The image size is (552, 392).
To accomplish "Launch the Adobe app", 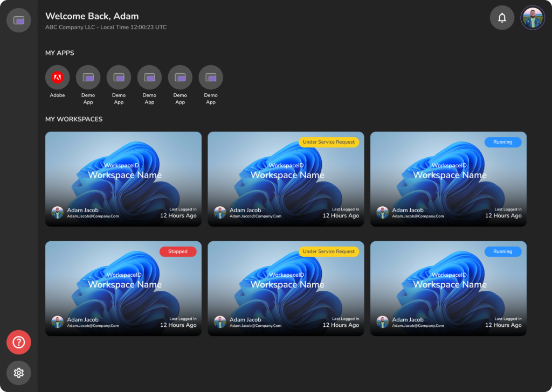I will tap(58, 78).
